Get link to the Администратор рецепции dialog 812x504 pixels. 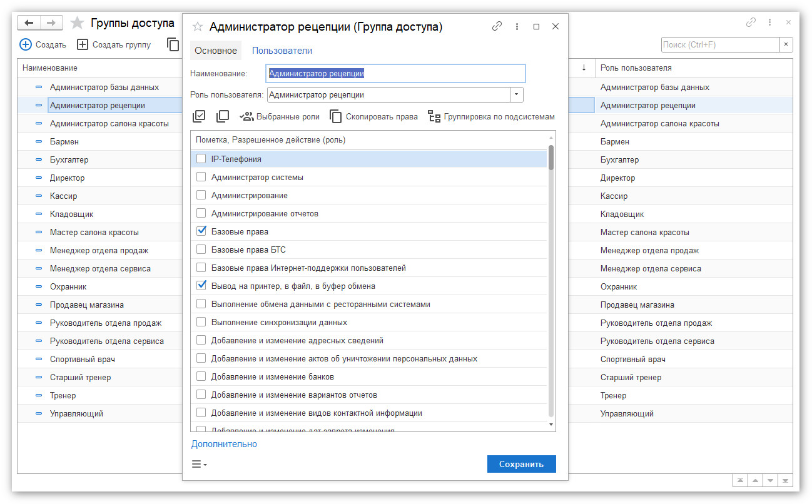click(x=497, y=26)
